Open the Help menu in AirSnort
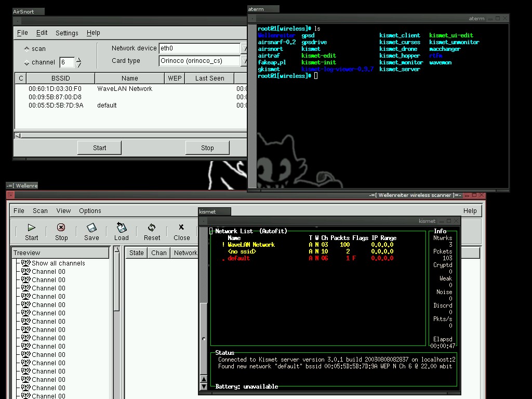 (x=94, y=33)
